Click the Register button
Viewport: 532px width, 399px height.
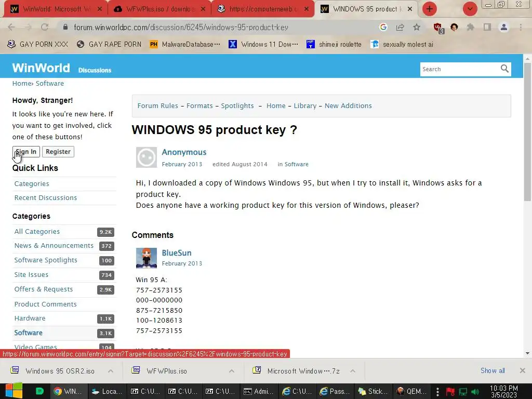point(58,152)
